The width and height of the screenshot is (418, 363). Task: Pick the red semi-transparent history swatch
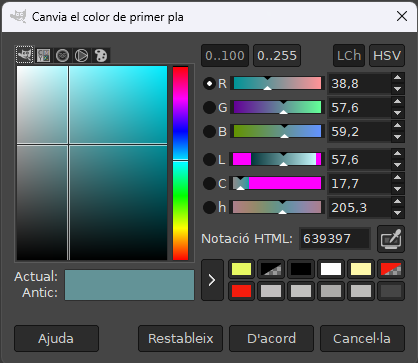391,269
